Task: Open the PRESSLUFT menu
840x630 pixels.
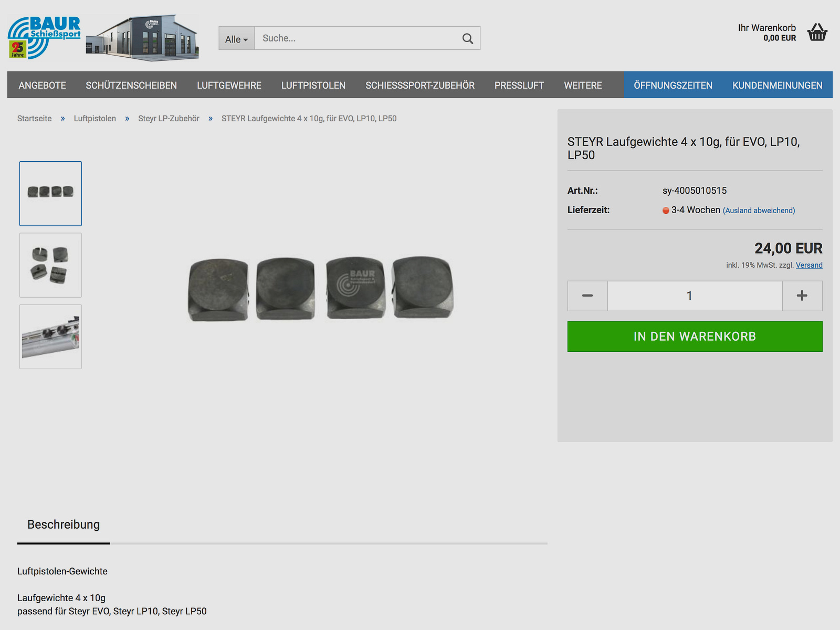Action: (x=519, y=85)
